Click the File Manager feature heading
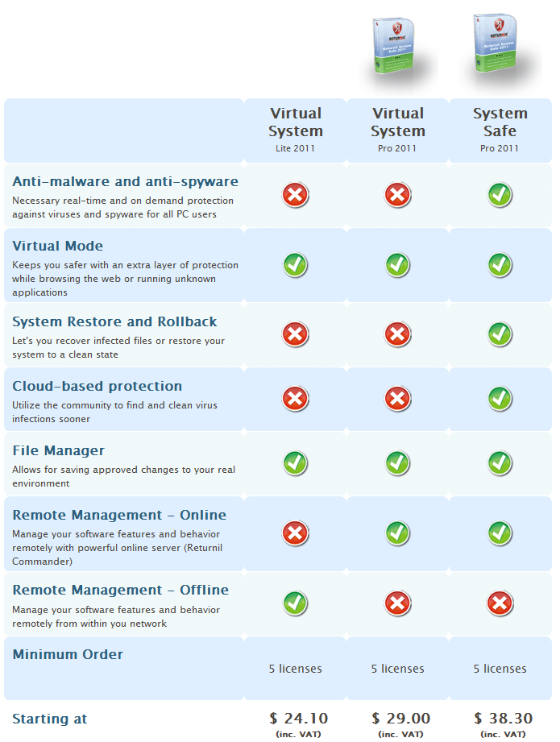Viewport: 560px width, 742px height. [x=58, y=450]
